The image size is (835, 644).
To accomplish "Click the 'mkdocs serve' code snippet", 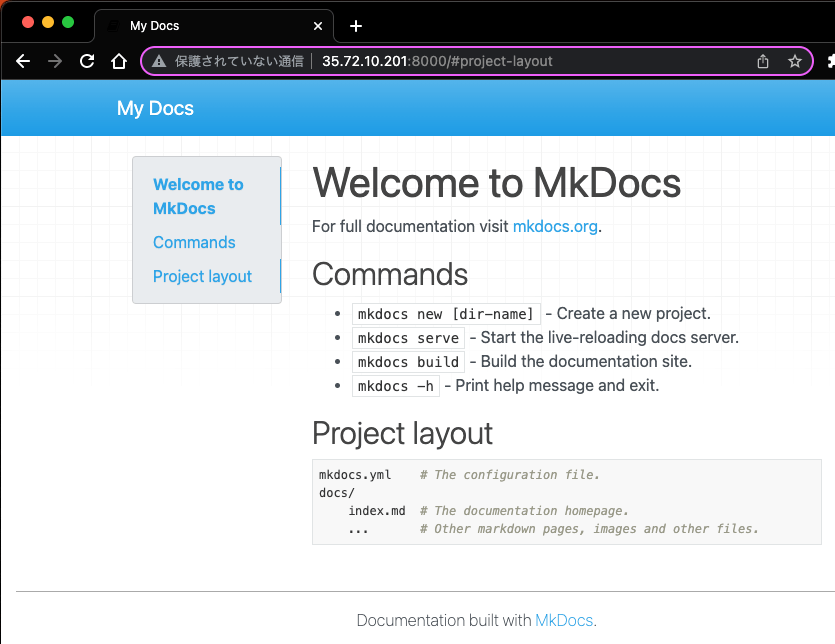I will point(408,338).
